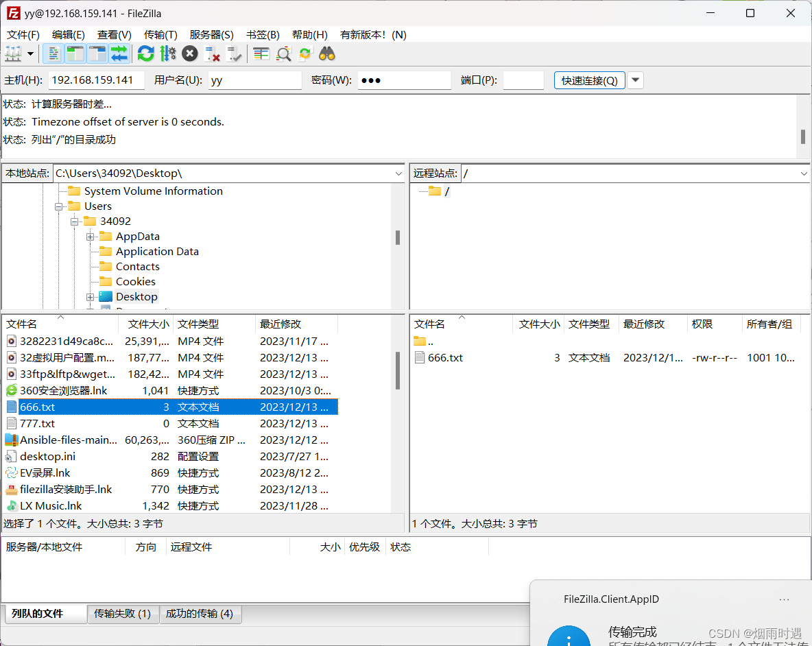Switch to 传输失败 (1) tab
This screenshot has width=812, height=646.
[123, 614]
